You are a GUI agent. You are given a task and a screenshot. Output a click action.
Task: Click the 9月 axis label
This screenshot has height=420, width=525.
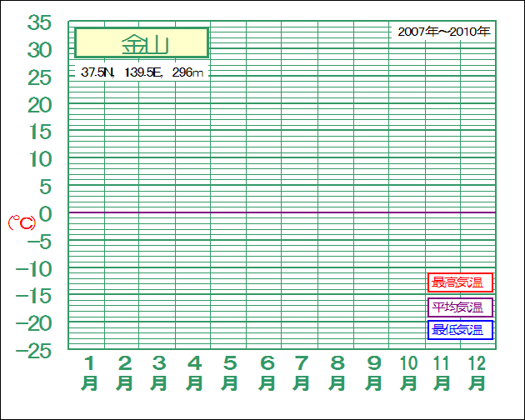click(x=373, y=372)
